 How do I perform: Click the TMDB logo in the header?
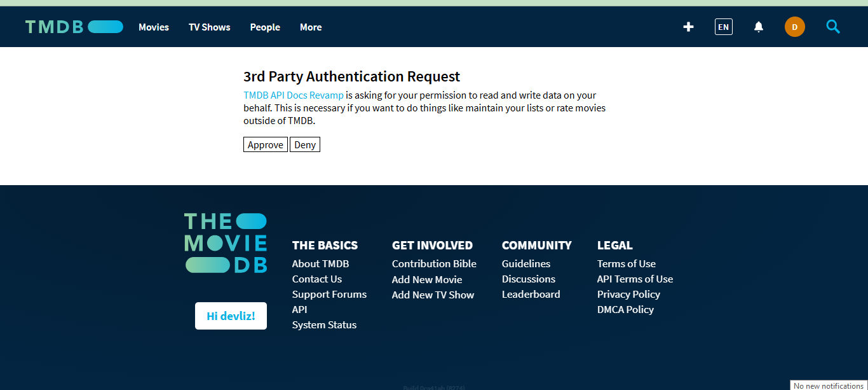(74, 27)
